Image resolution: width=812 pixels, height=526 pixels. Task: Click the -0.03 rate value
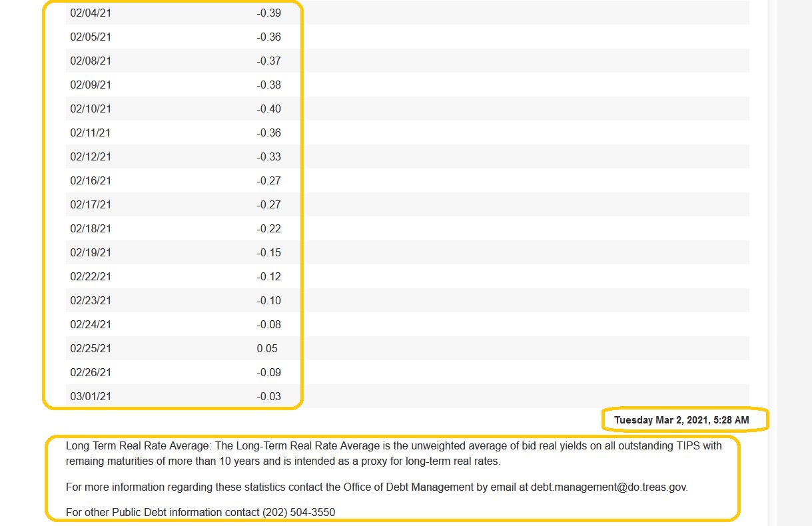[x=268, y=396]
